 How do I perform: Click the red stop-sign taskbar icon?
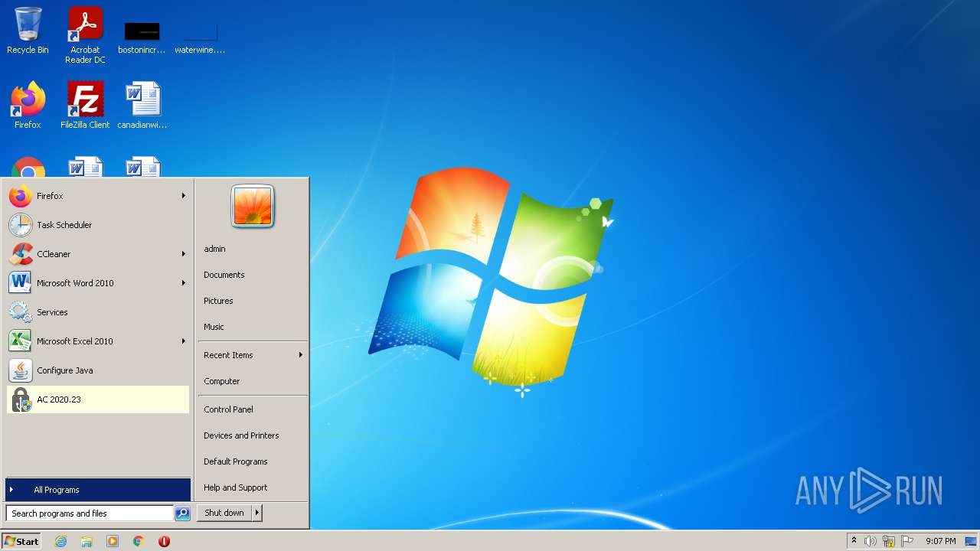(164, 541)
